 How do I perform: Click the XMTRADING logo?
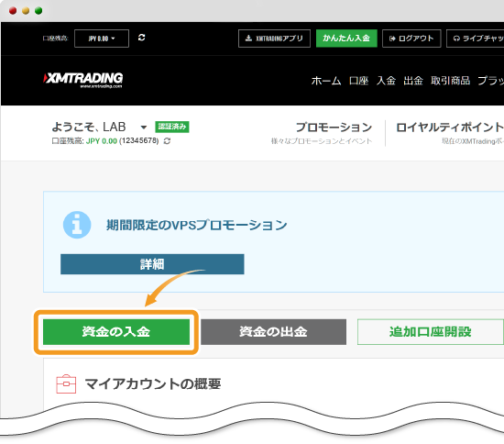82,80
